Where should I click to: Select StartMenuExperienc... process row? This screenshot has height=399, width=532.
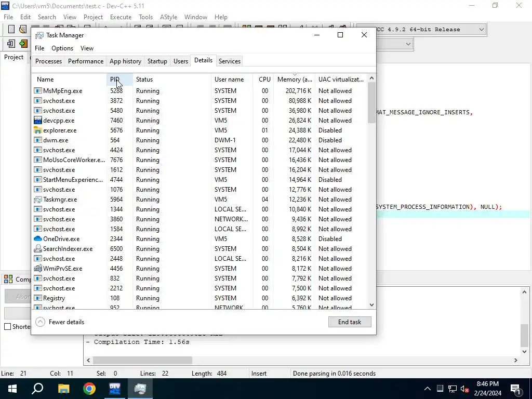(200, 179)
